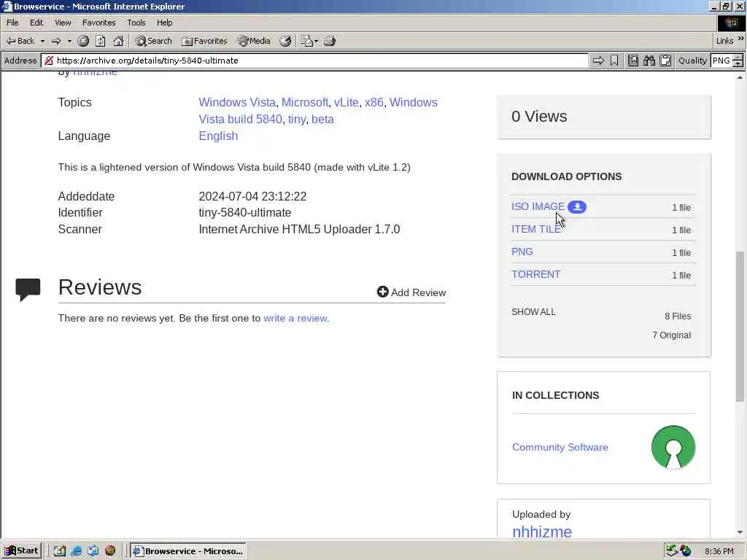This screenshot has height=560, width=747.
Task: Open the Search toolbar button
Action: 153,41
